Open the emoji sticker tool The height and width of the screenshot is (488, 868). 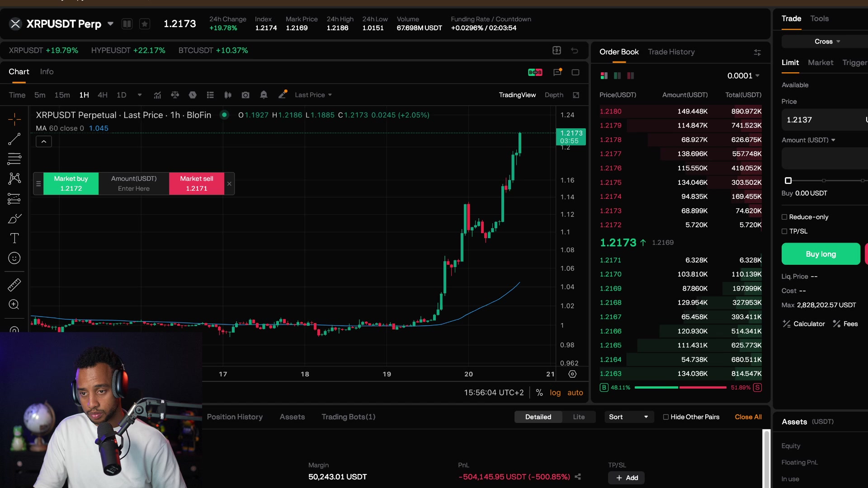[x=14, y=258]
